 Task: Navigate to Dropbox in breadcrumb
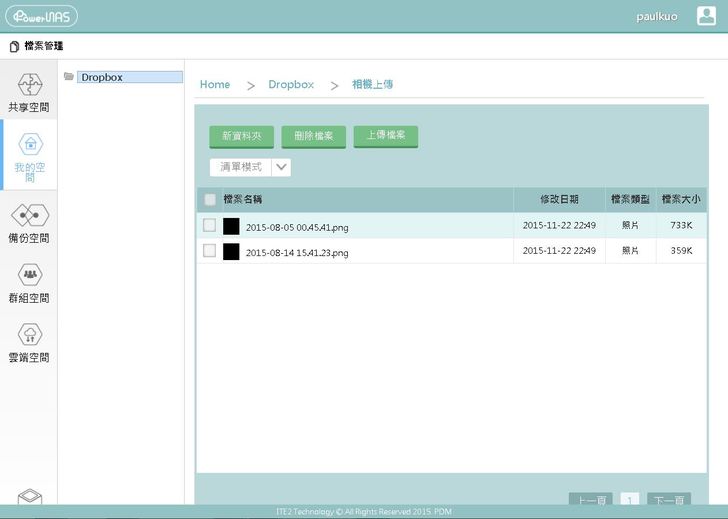click(291, 85)
